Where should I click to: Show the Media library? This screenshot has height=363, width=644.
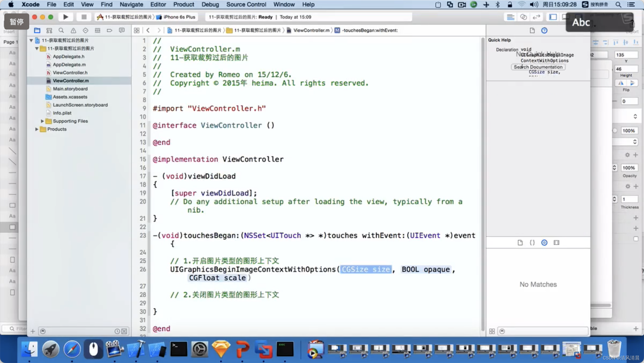pyautogui.click(x=557, y=243)
